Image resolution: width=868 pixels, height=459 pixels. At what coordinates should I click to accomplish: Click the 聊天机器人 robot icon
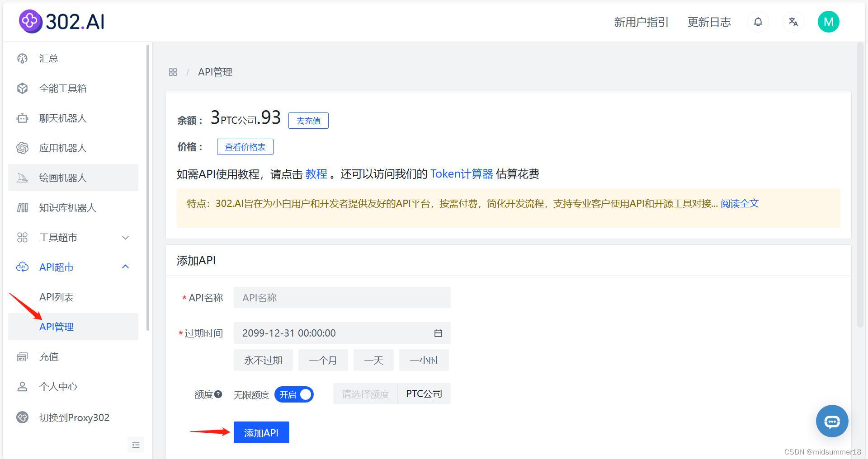(22, 118)
